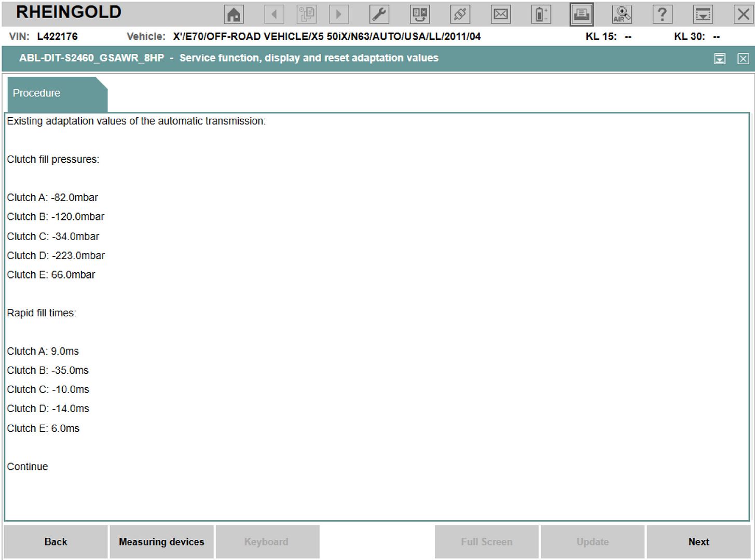Minimize the main window with the toolbar dropdown icon
755x560 pixels.
point(703,14)
